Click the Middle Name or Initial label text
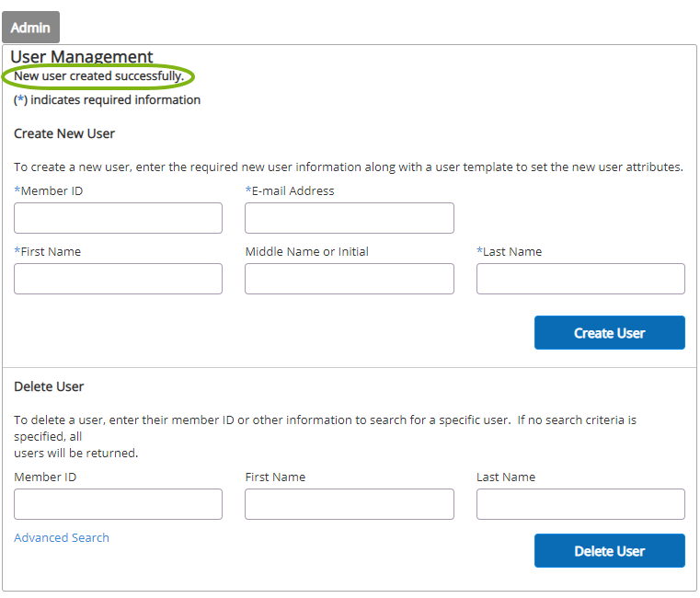700x598 pixels. (306, 252)
